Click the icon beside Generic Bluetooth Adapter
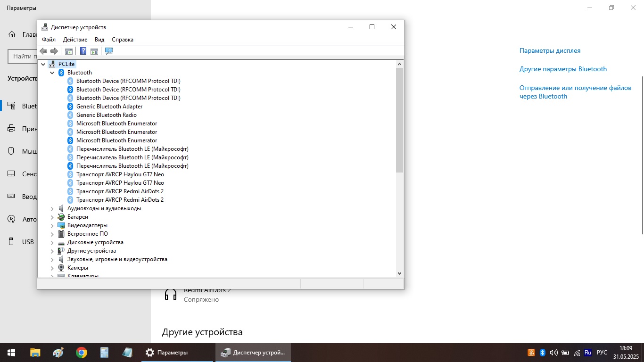 (70, 107)
